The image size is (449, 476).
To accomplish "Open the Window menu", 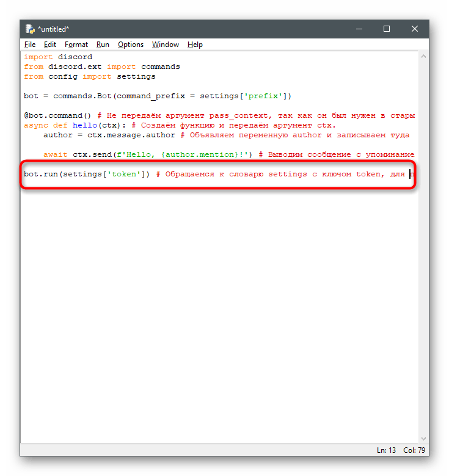I will tap(165, 45).
